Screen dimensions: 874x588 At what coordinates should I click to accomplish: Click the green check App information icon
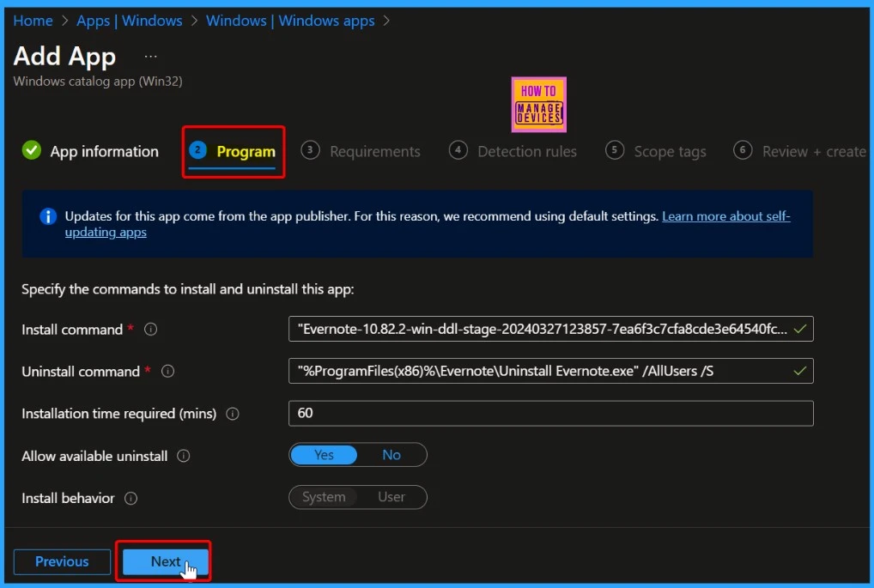pyautogui.click(x=32, y=150)
